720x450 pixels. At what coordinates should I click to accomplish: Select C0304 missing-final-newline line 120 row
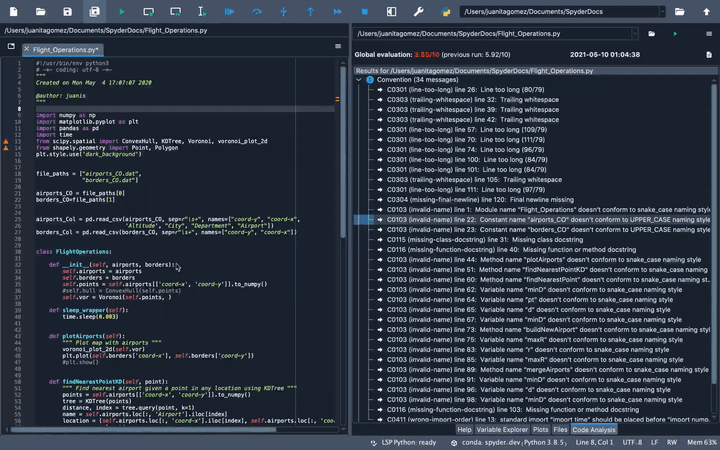point(480,200)
